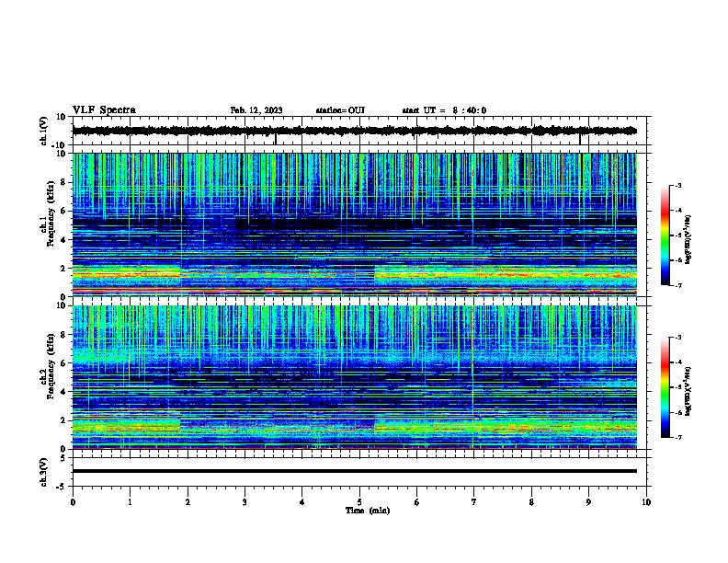Click the "3" tick on the Time axis
This screenshot has width=728, height=563.
tap(245, 502)
